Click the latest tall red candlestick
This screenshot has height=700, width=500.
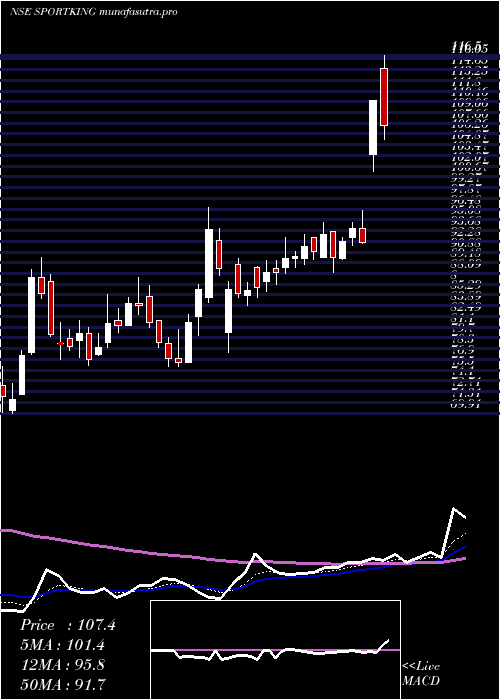click(x=384, y=97)
